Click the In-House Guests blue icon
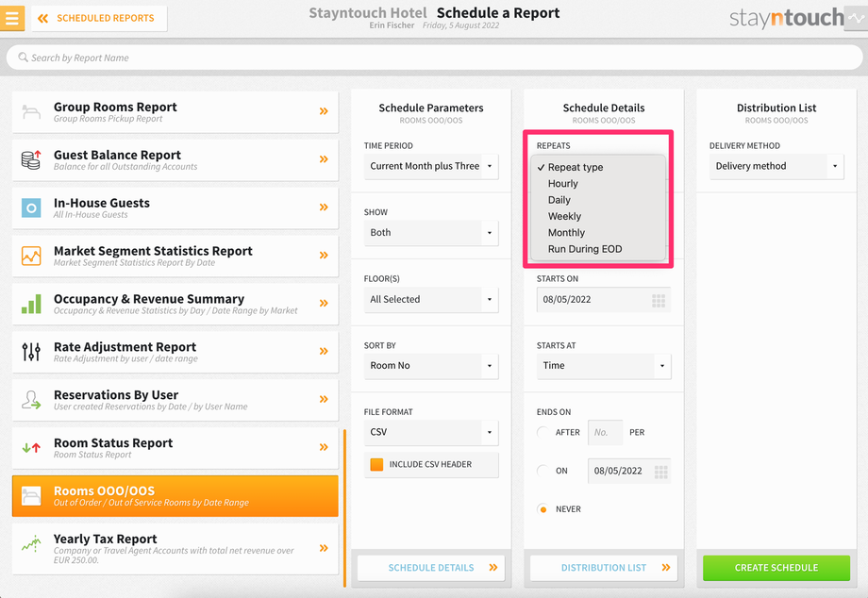The height and width of the screenshot is (598, 868). click(x=31, y=208)
